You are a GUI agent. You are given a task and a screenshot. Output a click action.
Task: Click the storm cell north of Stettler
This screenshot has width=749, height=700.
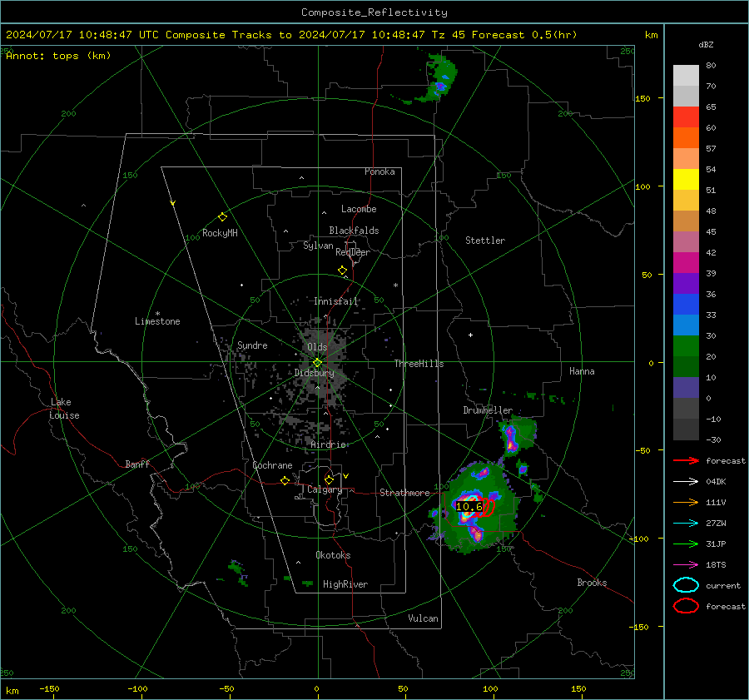point(437,80)
